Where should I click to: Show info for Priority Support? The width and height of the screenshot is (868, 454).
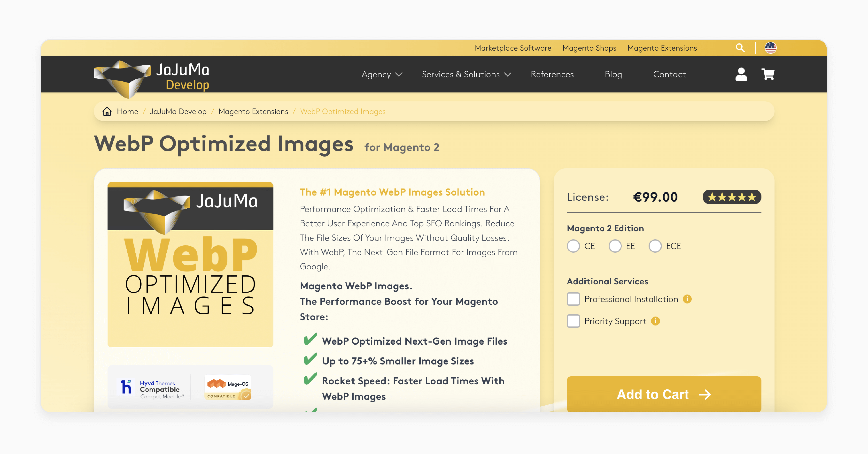[x=655, y=321]
